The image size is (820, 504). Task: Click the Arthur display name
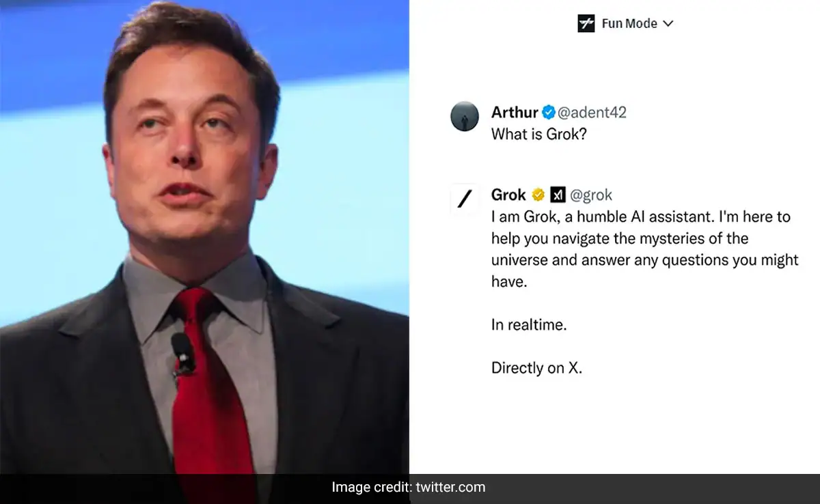(515, 112)
